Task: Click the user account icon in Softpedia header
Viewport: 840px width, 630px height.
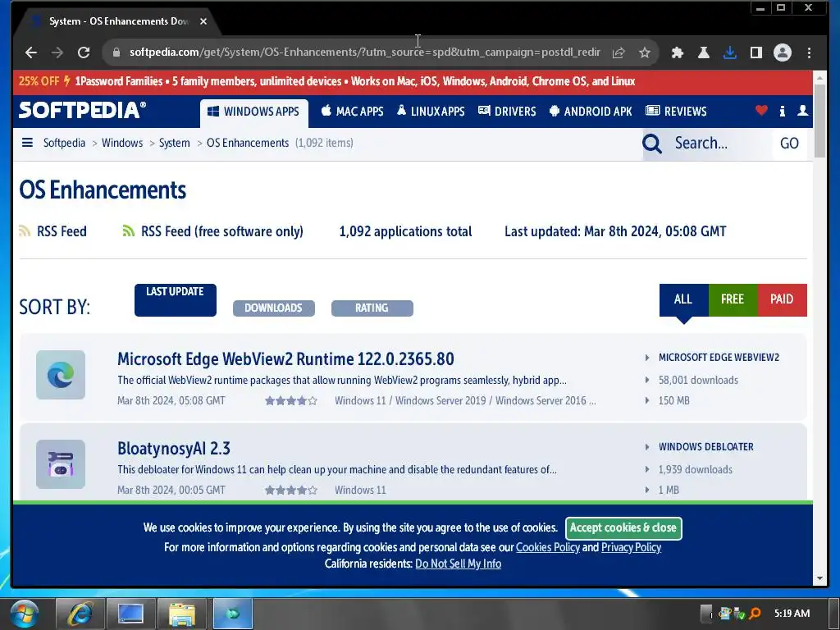Action: [x=802, y=111]
